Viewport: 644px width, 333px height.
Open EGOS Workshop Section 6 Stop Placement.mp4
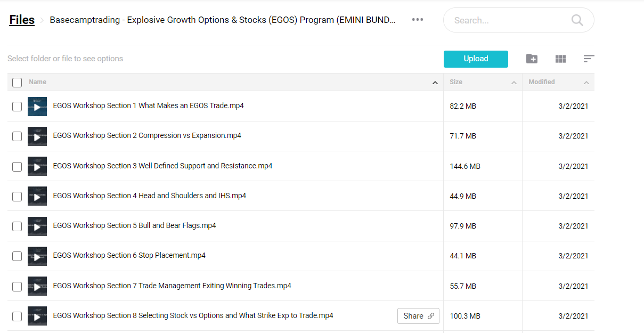129,255
